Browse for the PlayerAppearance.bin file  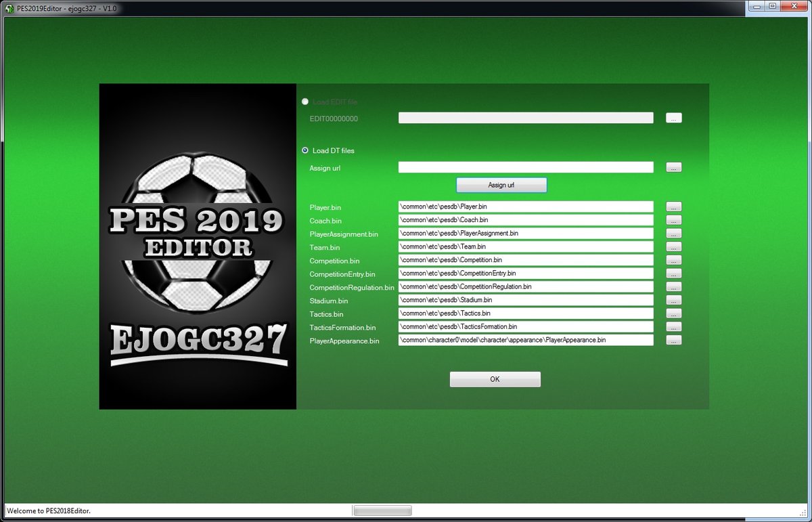(673, 341)
